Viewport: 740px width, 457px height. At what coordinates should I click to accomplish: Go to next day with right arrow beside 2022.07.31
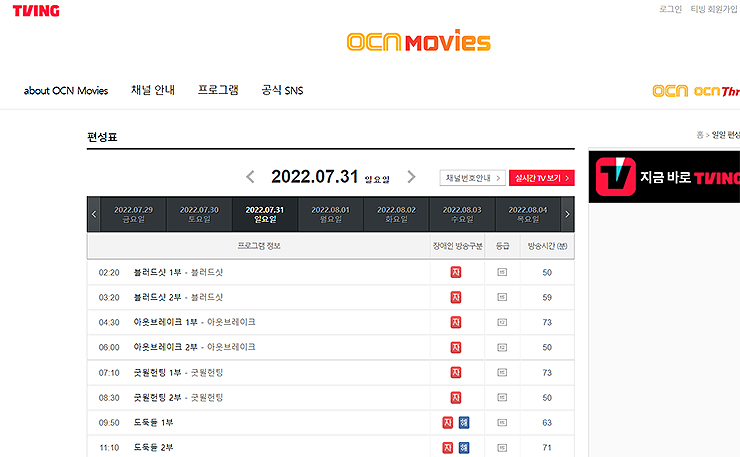tap(412, 177)
